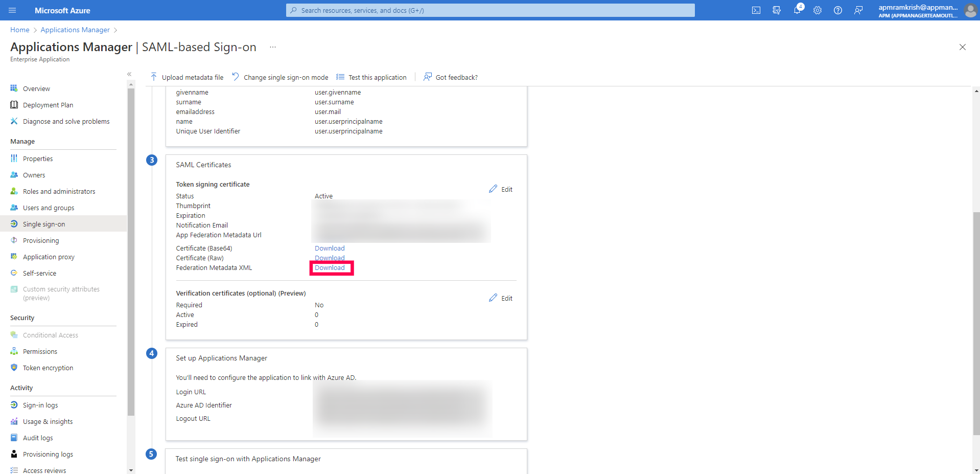Open Directories and subscriptions filter icon

pyautogui.click(x=777, y=10)
